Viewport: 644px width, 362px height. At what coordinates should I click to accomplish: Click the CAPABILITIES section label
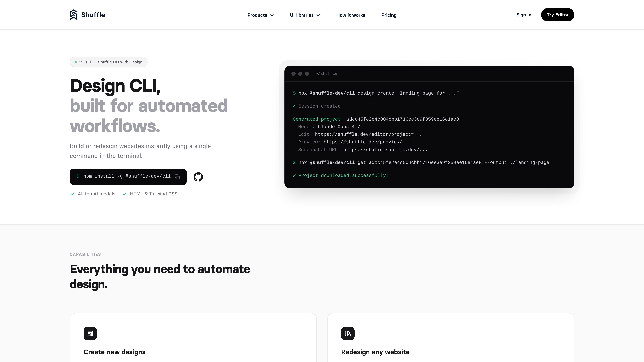pyautogui.click(x=85, y=254)
